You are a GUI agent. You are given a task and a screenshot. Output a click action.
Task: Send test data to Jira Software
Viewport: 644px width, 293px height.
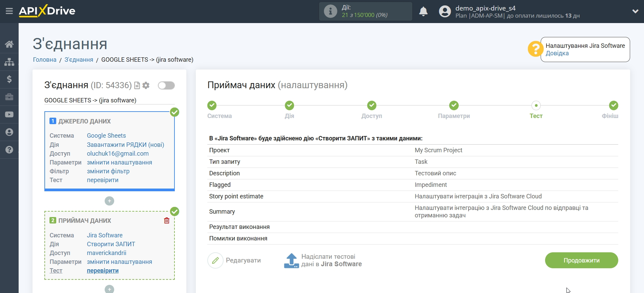pos(323,260)
